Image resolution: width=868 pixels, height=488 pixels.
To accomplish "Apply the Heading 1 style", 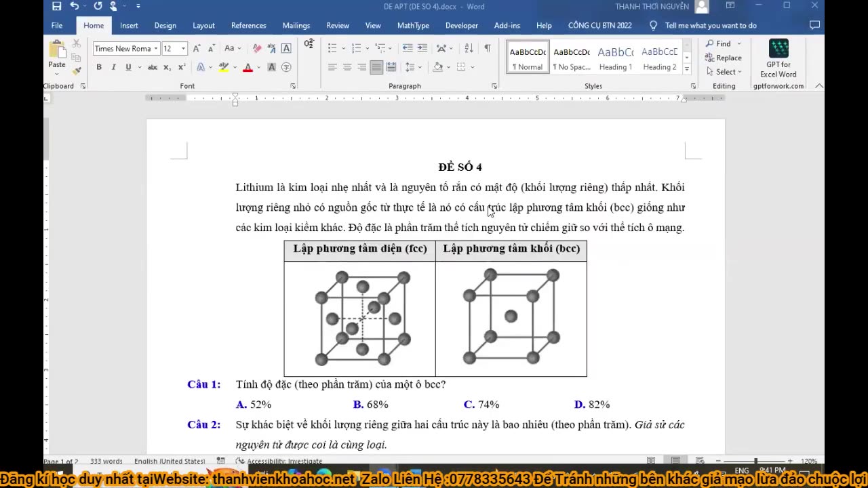I will 615,58.
